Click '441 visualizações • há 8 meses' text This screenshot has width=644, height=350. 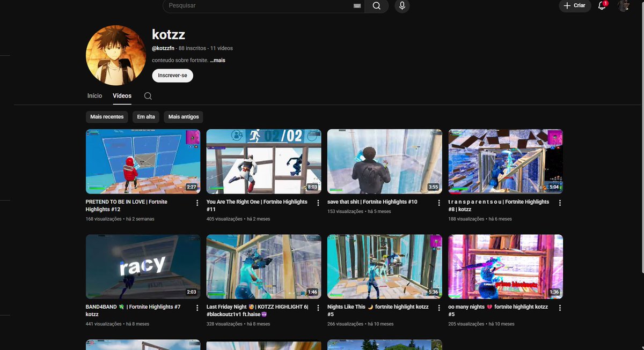coord(118,324)
